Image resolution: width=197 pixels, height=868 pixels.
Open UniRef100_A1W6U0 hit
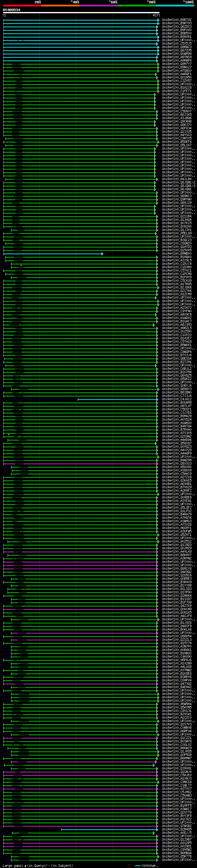[176, 423]
